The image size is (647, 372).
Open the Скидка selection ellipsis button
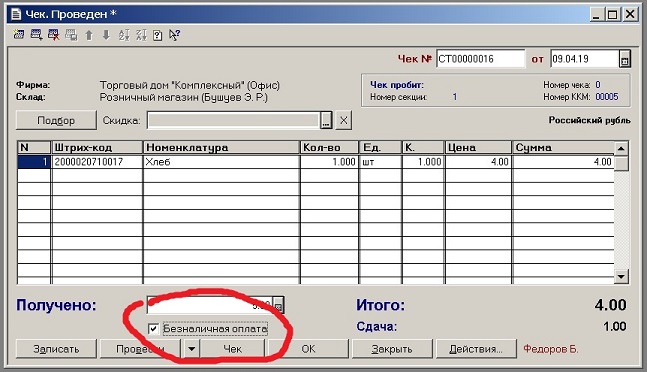[x=326, y=120]
